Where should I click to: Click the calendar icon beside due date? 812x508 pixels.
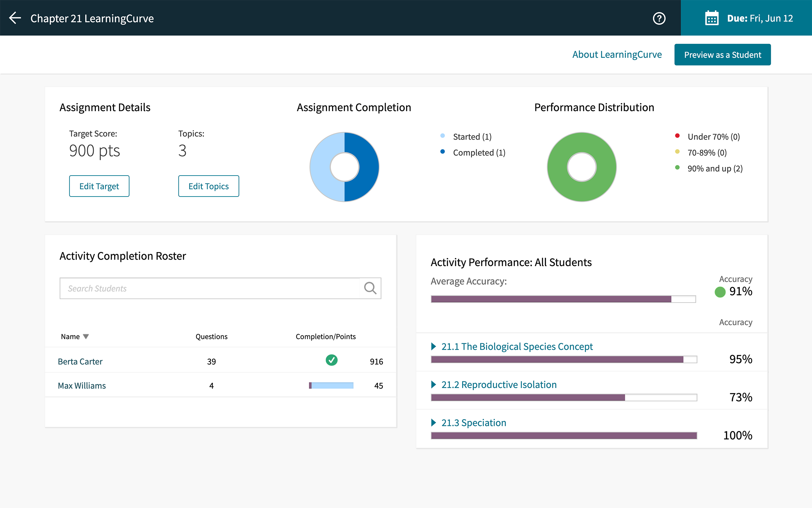[x=712, y=18]
